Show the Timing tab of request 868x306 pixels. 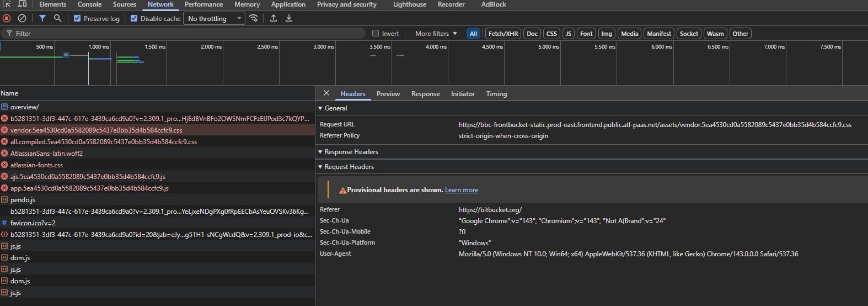[496, 94]
